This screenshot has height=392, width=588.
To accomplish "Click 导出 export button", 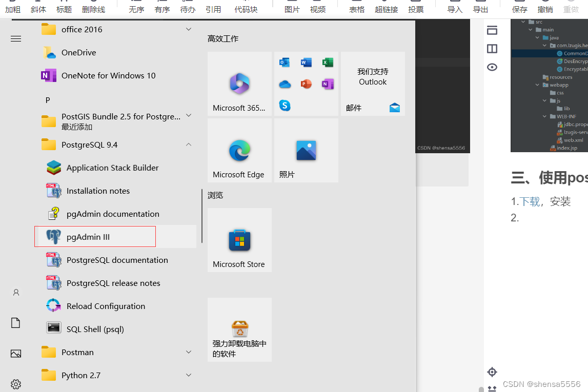I will coord(480,9).
